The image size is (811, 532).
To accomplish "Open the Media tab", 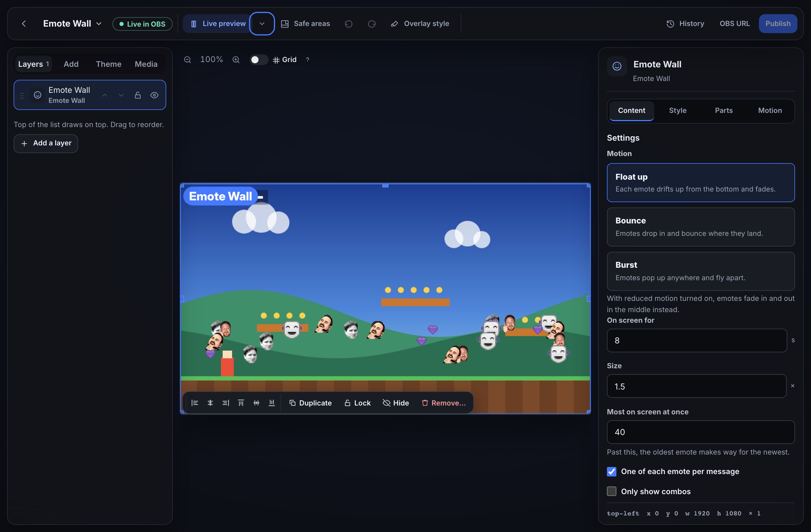I will (146, 64).
